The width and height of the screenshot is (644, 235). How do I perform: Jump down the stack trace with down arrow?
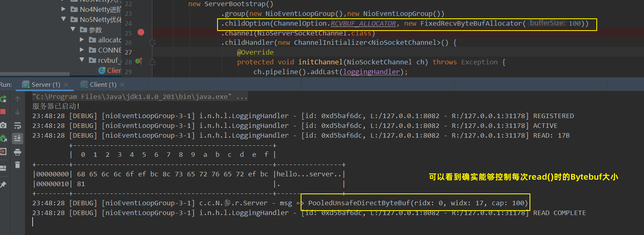click(18, 112)
